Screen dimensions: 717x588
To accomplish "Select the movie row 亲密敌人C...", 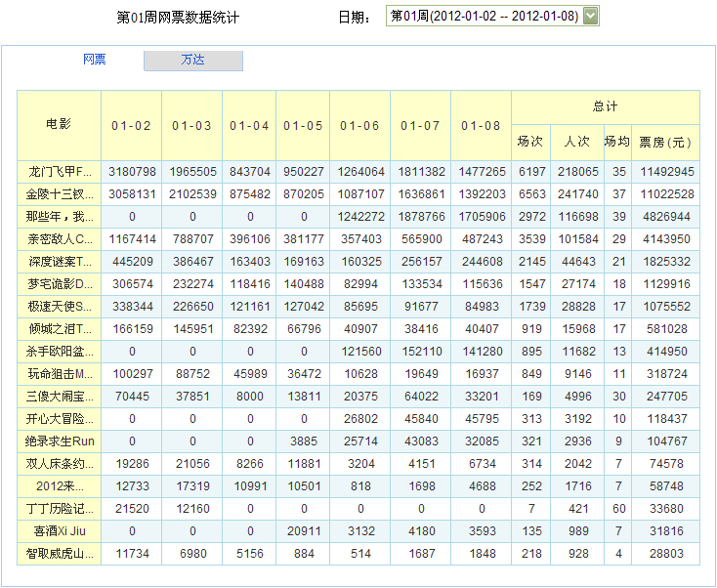I will (x=358, y=239).
